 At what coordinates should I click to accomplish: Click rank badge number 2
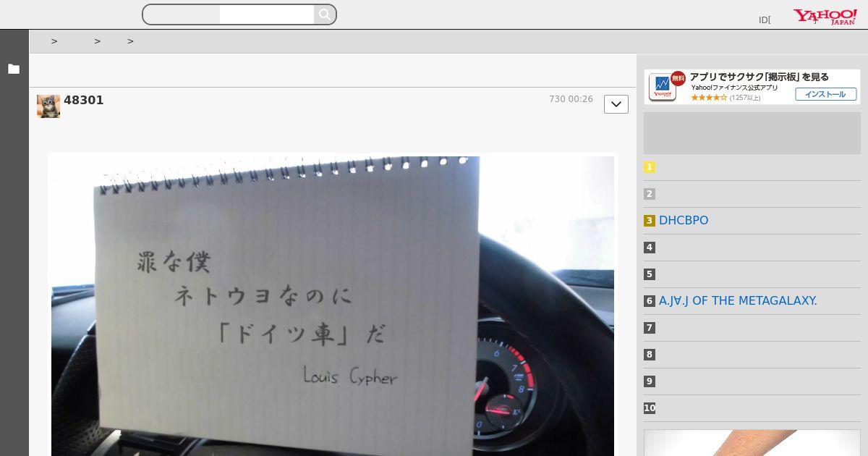tap(650, 194)
